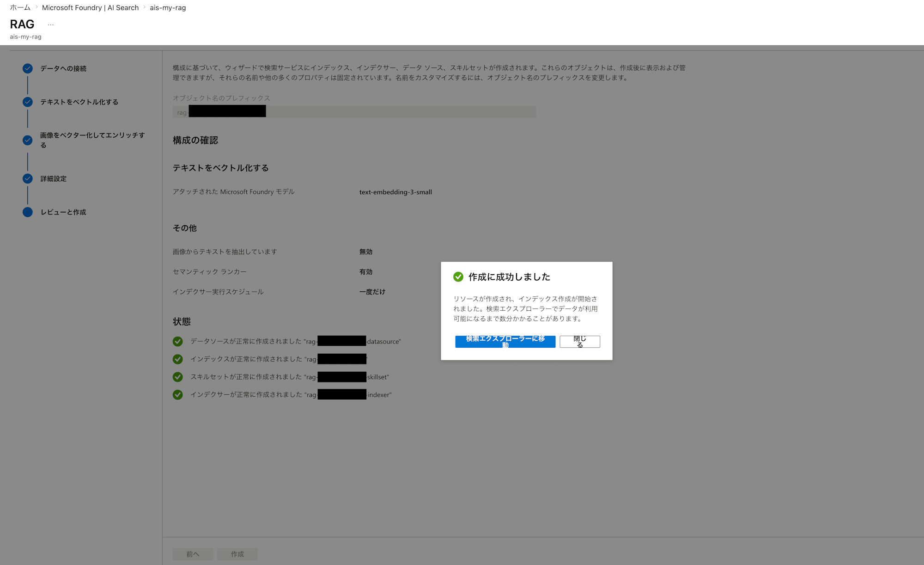
Task: Click the 作成 button at the bottom
Action: pos(237,554)
